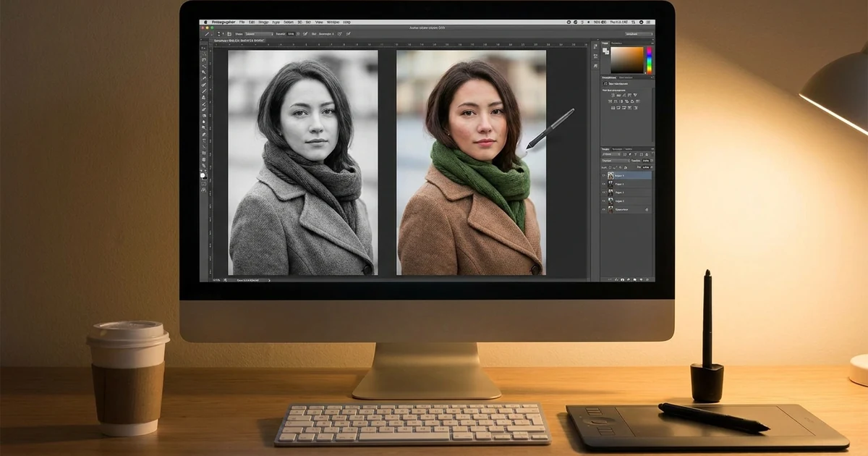Open the blend mode dropdown in Layers panel

coord(615,161)
